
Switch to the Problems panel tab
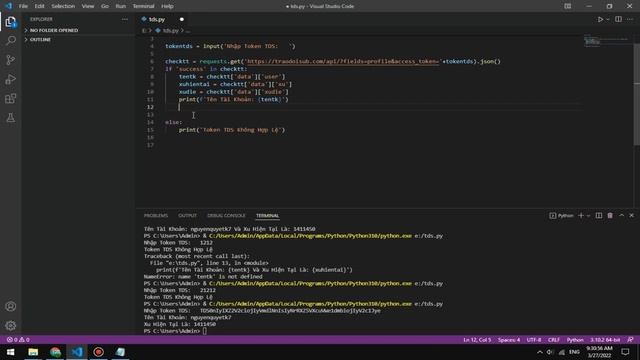coord(156,216)
